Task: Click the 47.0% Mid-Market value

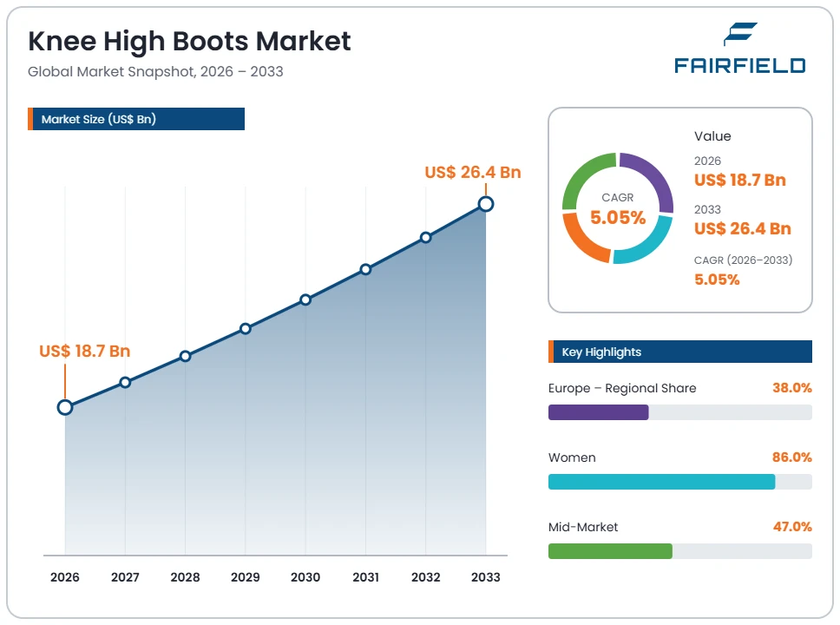Action: coord(792,526)
